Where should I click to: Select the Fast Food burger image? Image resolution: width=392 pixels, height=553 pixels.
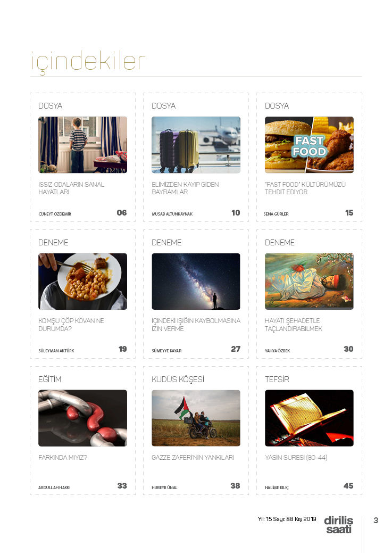point(309,145)
